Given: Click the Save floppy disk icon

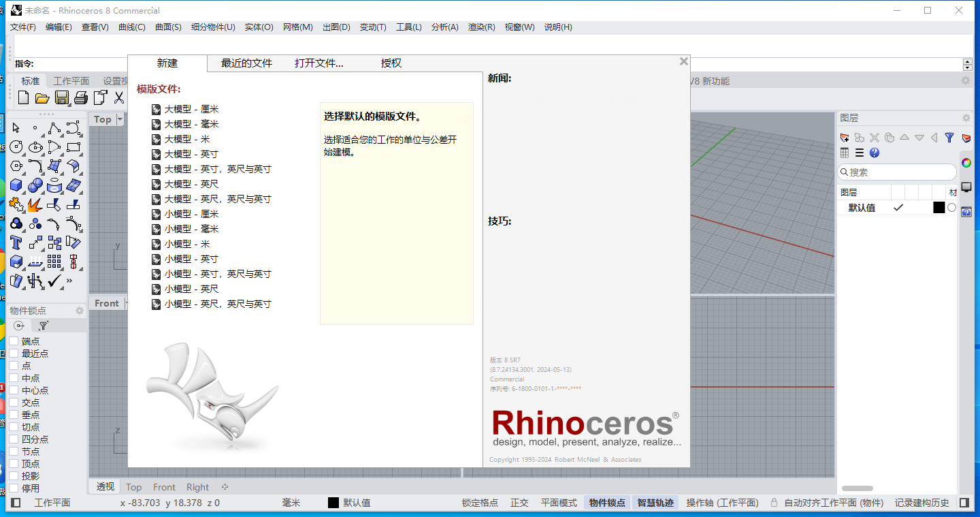Looking at the screenshot, I should click(x=62, y=98).
